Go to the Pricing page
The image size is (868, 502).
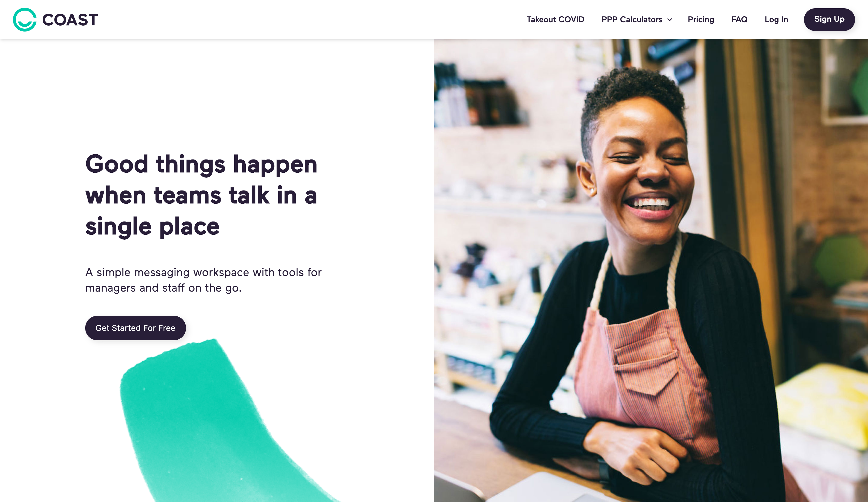[x=701, y=19]
